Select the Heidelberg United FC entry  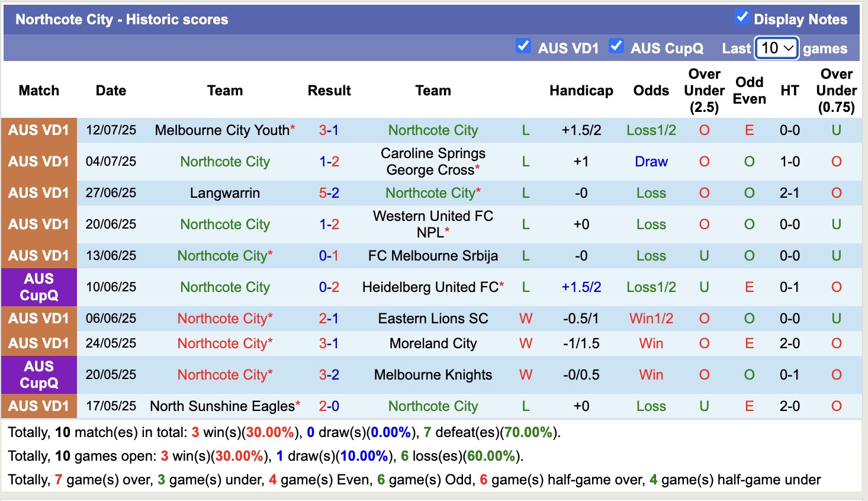point(429,287)
